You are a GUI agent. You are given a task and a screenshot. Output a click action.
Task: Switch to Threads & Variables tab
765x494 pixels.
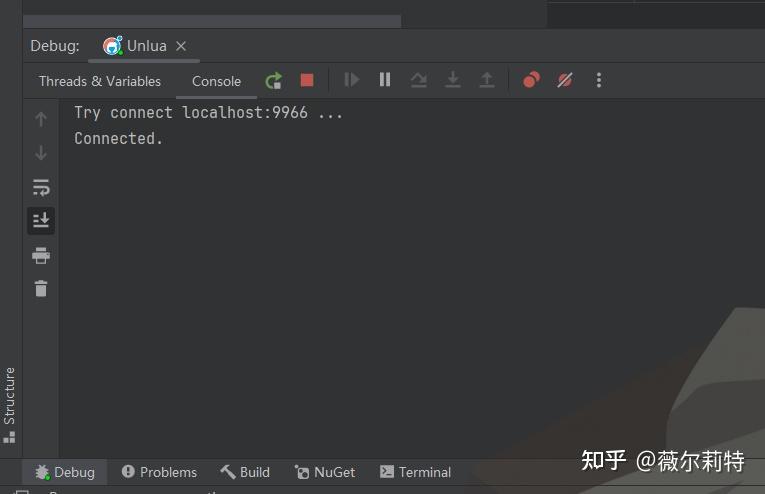[x=100, y=81]
